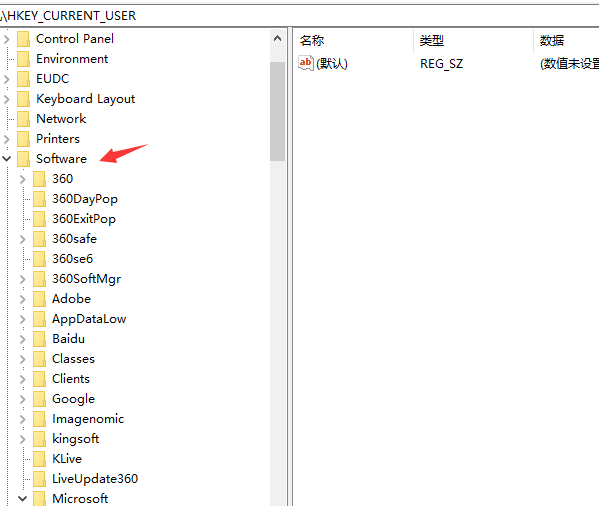
Task: Expand the Keyboard Layout key
Action: pyautogui.click(x=6, y=99)
